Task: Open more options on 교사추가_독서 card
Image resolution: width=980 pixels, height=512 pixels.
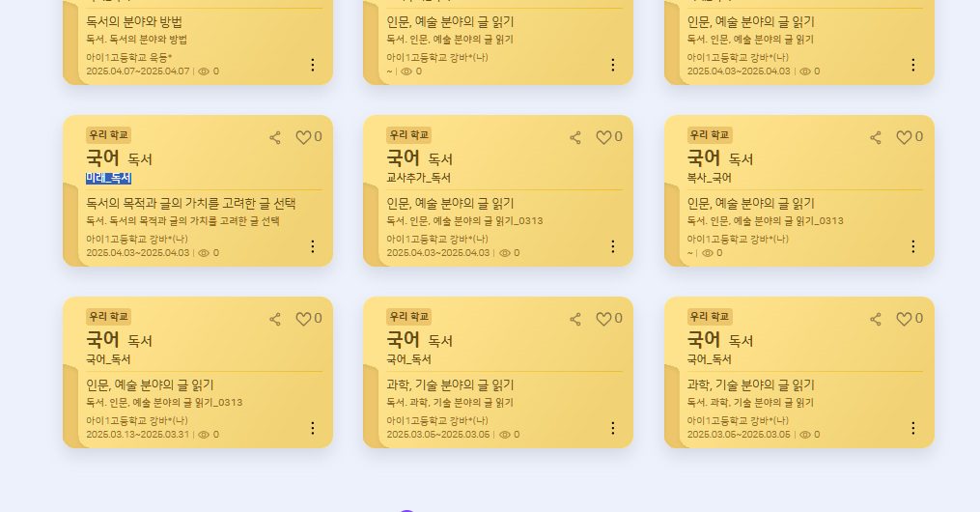Action: pyautogui.click(x=612, y=246)
